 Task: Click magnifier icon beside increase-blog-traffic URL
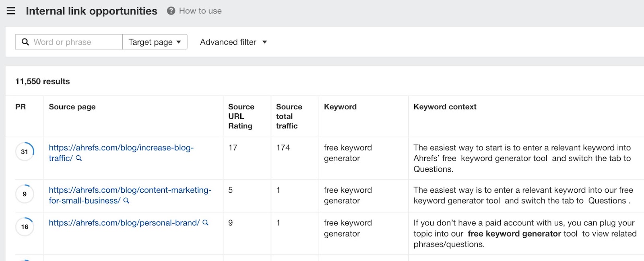[x=79, y=158]
